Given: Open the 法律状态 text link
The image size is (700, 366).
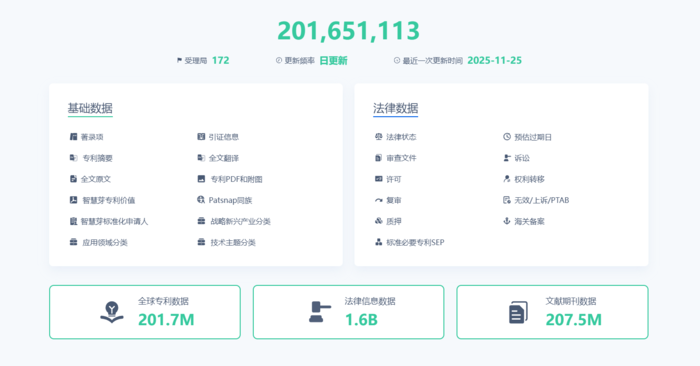Looking at the screenshot, I should (x=401, y=137).
